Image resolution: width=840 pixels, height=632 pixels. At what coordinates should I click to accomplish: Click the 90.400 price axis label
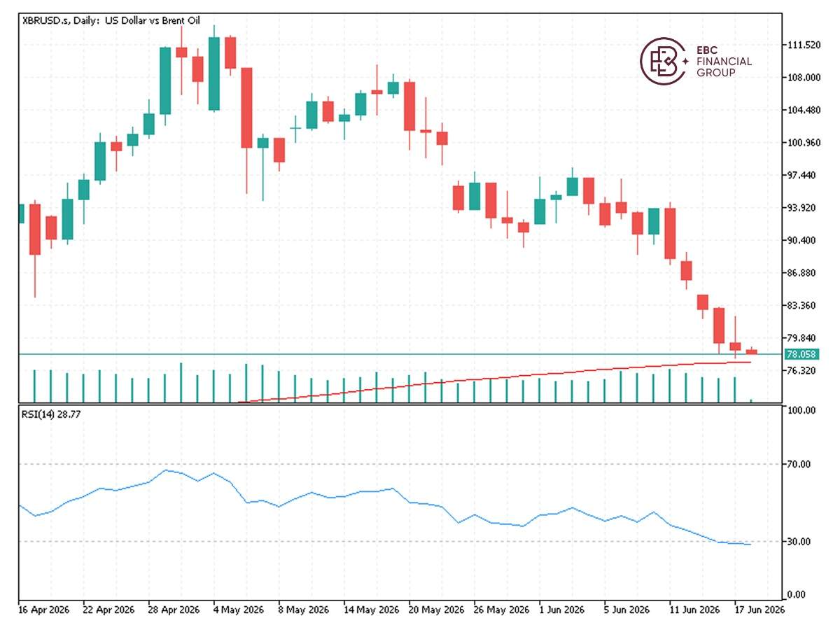click(x=801, y=240)
